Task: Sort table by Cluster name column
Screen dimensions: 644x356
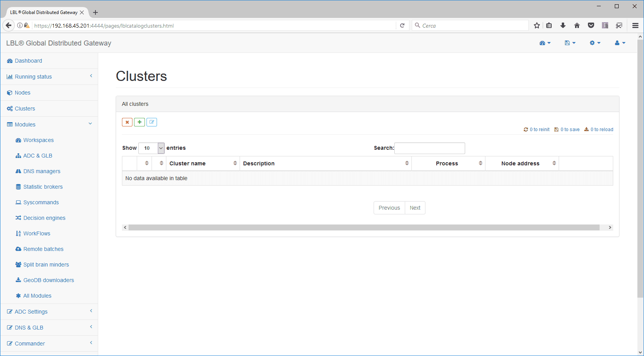Action: coord(203,163)
